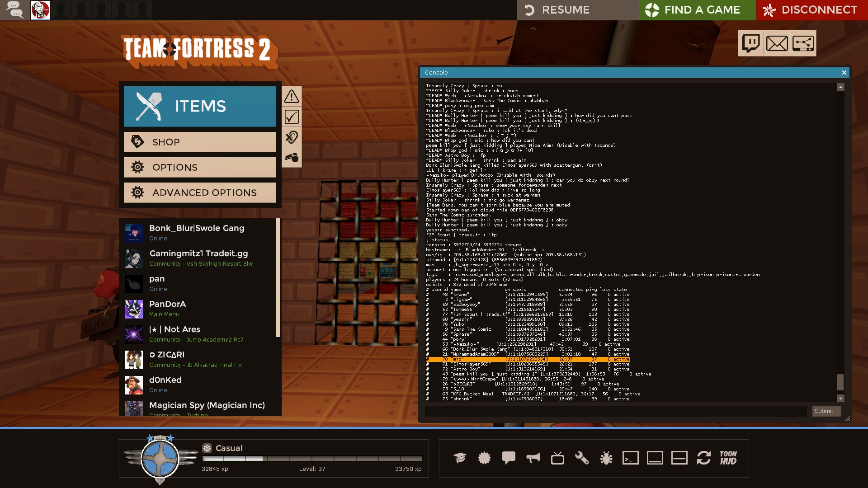
Task: Click the gear beside Casual rank
Action: click(x=207, y=448)
